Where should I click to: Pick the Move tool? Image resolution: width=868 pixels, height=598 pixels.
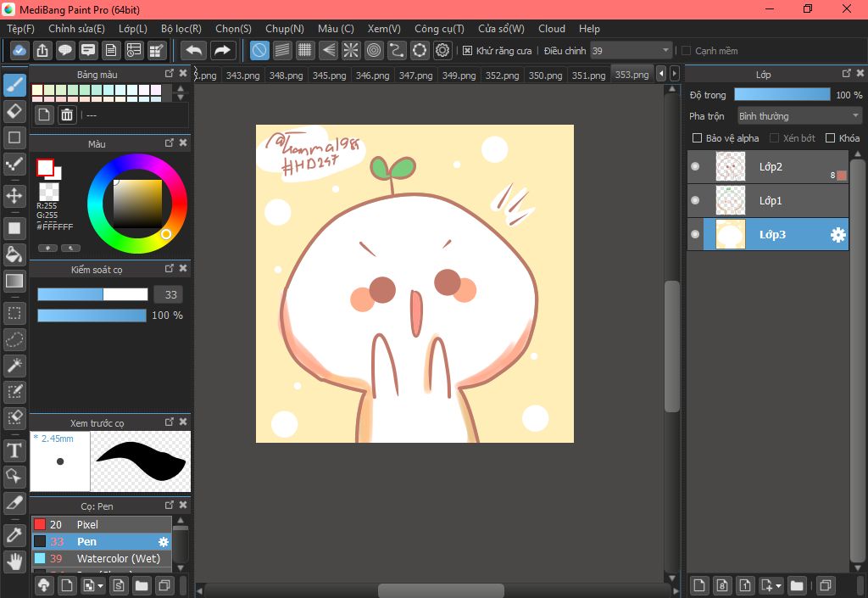tap(14, 196)
